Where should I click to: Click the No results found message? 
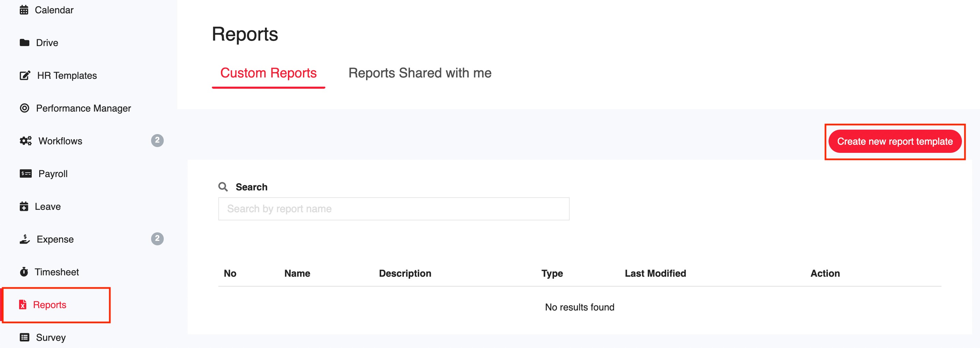[x=580, y=307]
